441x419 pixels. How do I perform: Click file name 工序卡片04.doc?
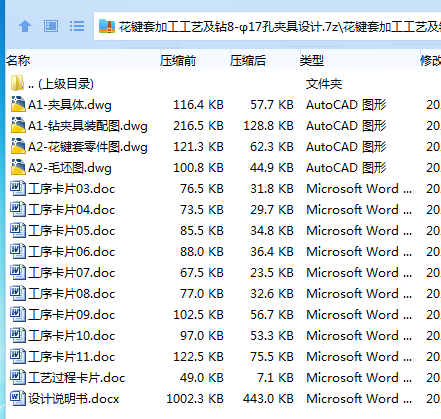[x=72, y=210]
